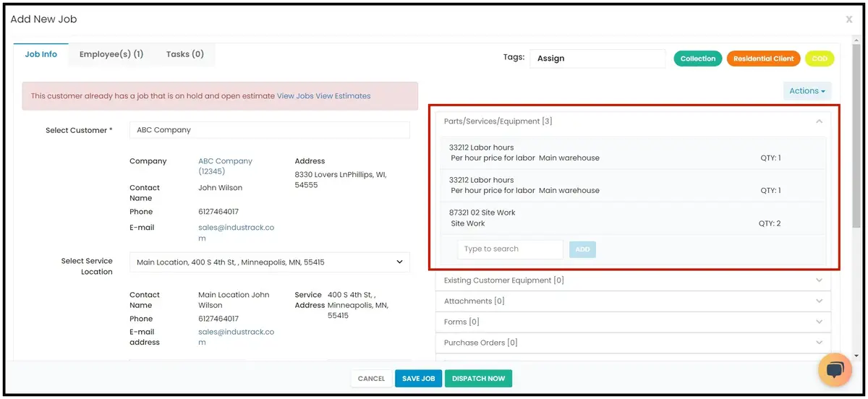Screen dimensions: 868x399
Task: Click the Select Customer field
Action: pyautogui.click(x=269, y=130)
